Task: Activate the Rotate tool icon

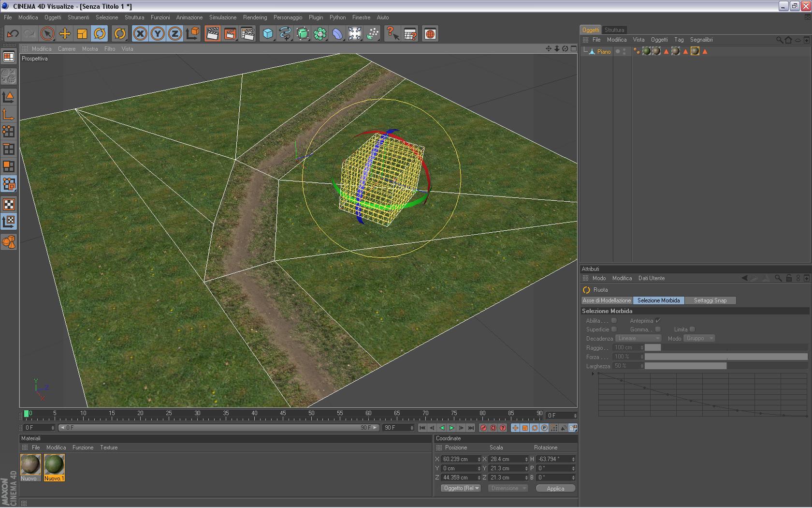Action: click(x=100, y=34)
